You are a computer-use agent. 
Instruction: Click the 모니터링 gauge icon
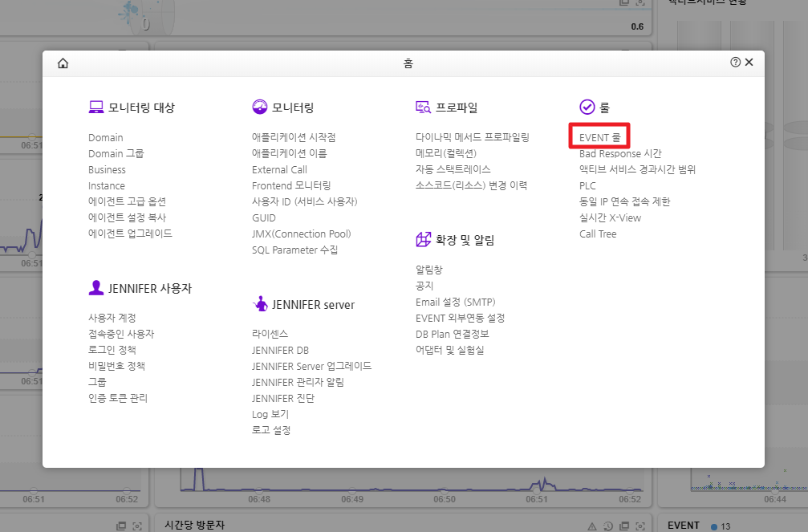coord(259,107)
